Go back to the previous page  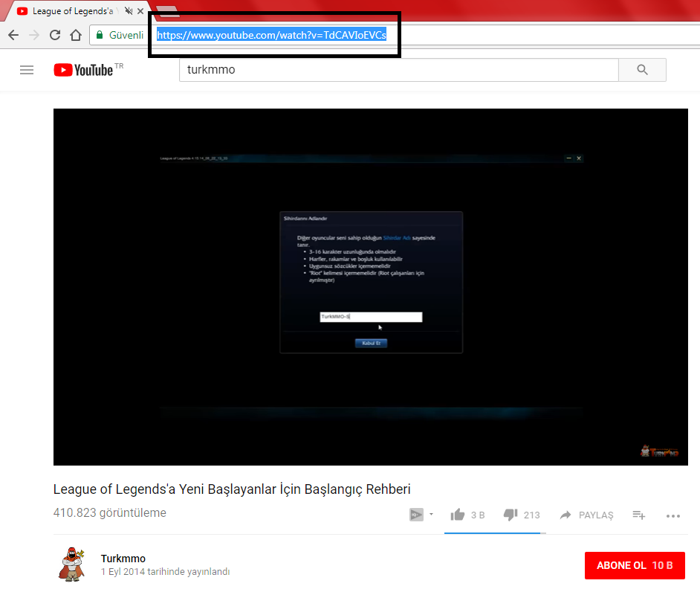[13, 35]
